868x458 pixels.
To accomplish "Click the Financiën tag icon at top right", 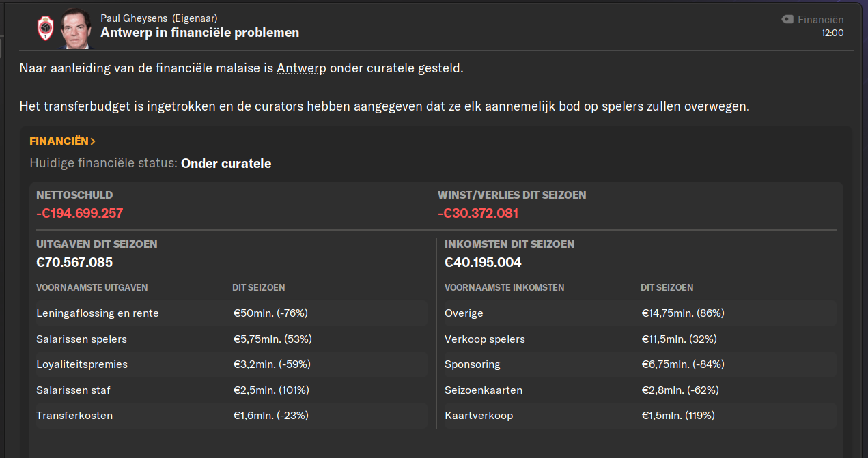I will coord(787,20).
